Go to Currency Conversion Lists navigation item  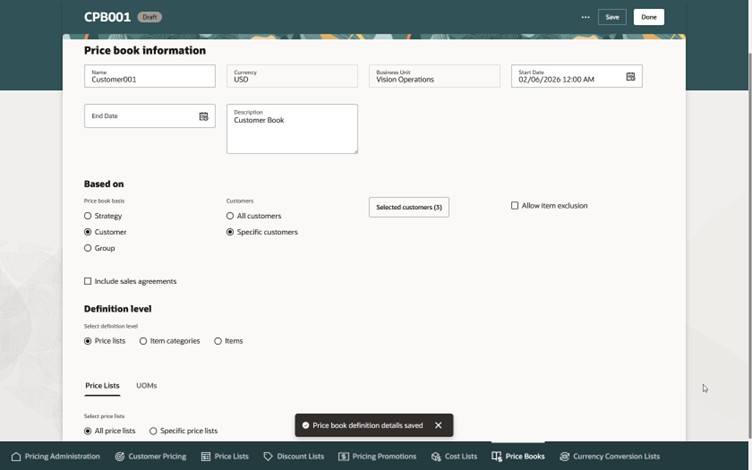pos(610,457)
